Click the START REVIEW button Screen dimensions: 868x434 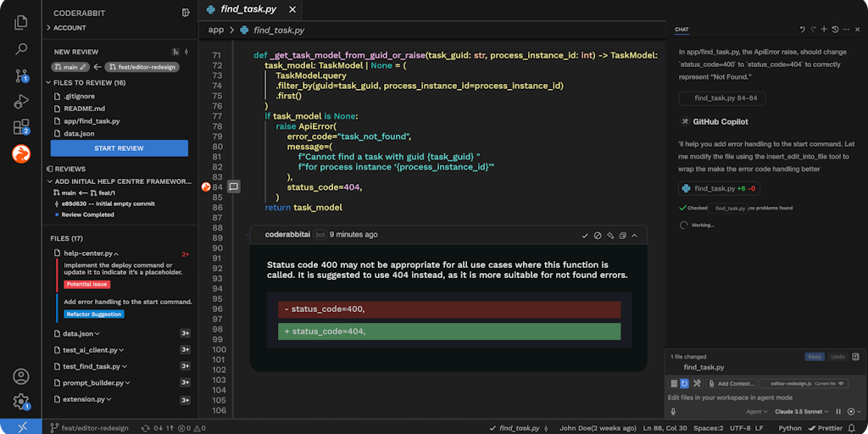120,148
